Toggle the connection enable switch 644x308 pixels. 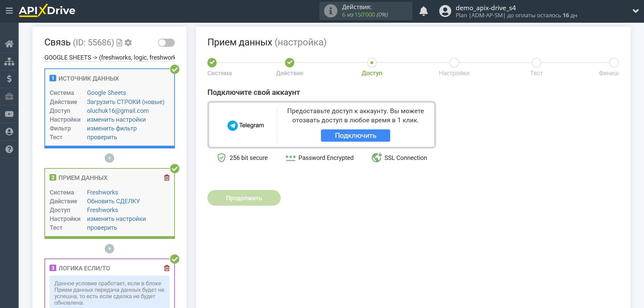coord(166,43)
